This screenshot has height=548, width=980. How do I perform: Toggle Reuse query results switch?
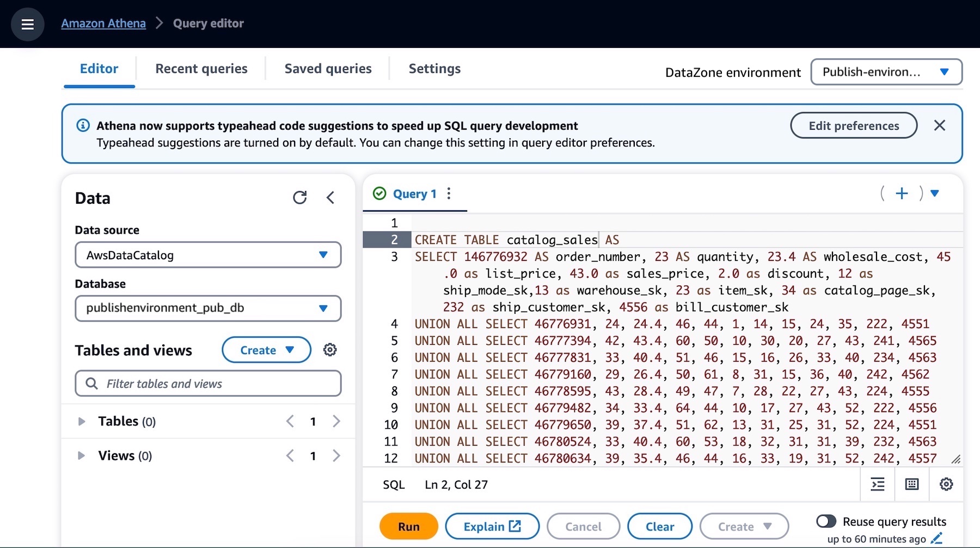click(x=826, y=521)
